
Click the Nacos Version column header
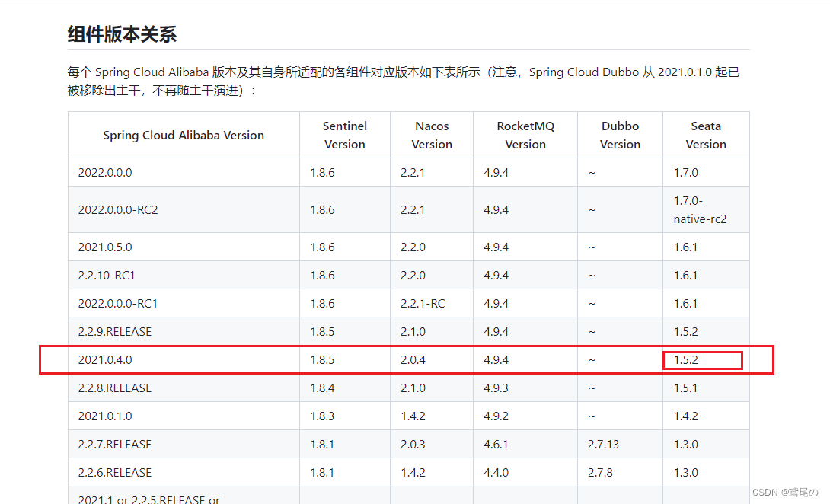point(432,135)
